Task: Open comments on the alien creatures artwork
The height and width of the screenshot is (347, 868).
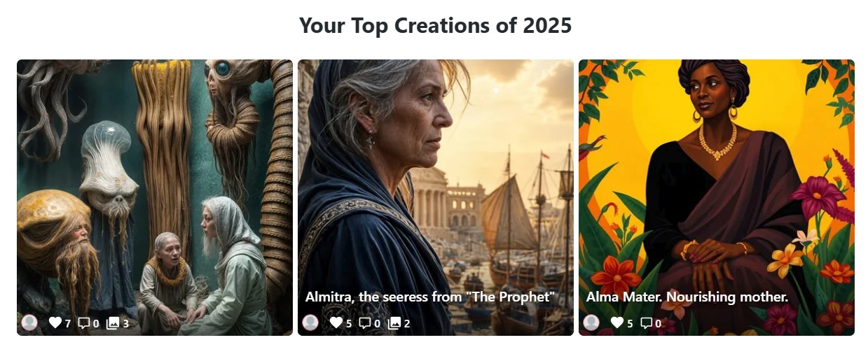Action: tap(83, 323)
